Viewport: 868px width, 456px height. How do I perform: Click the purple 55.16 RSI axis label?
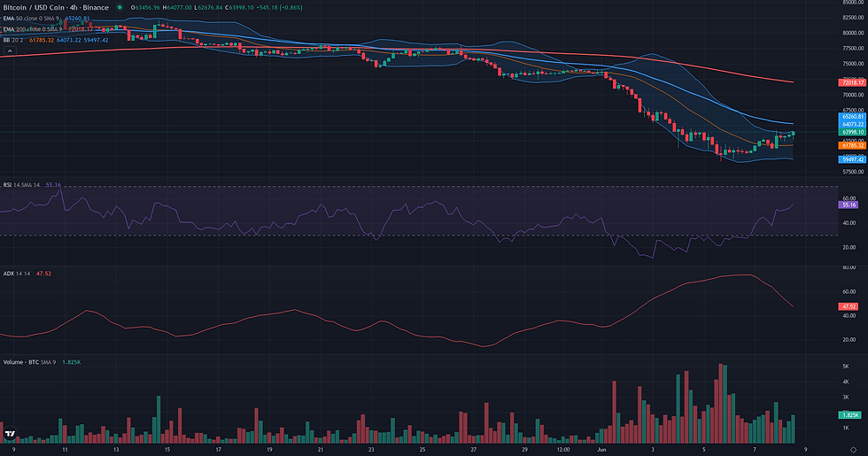(x=849, y=205)
